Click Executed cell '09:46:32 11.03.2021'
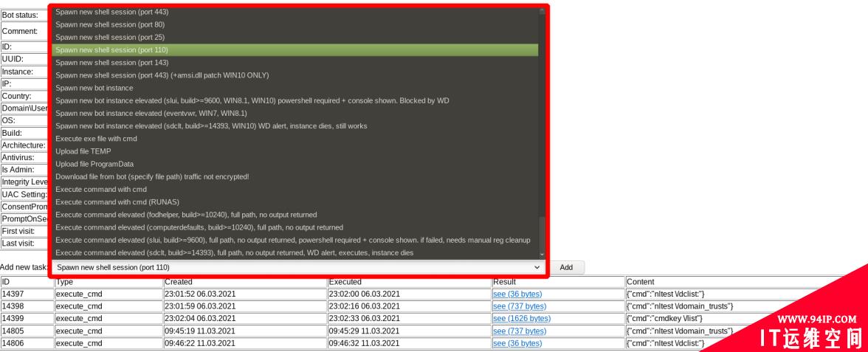This screenshot has height=352, width=868. click(x=410, y=343)
